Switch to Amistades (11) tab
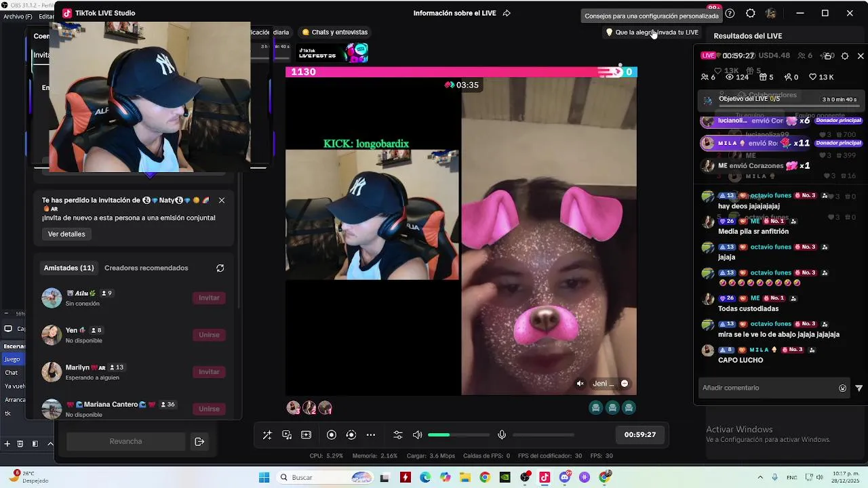The image size is (868, 488). pyautogui.click(x=69, y=268)
